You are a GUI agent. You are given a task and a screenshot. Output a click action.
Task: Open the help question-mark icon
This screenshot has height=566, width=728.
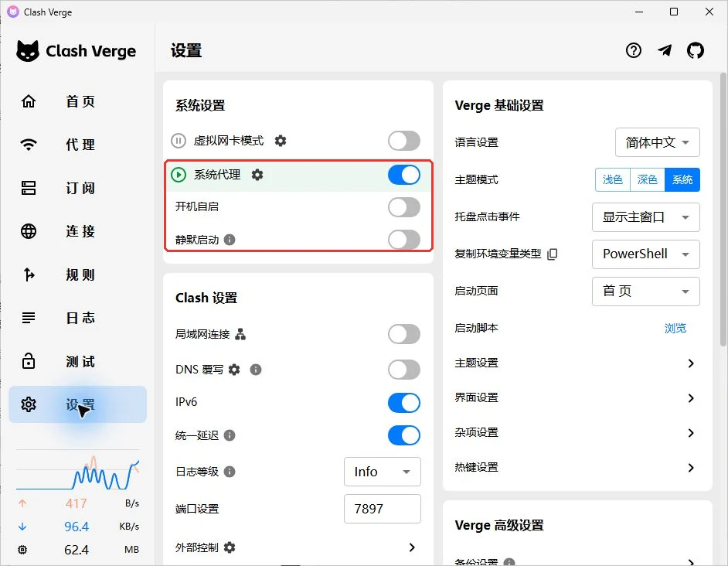pyautogui.click(x=633, y=50)
